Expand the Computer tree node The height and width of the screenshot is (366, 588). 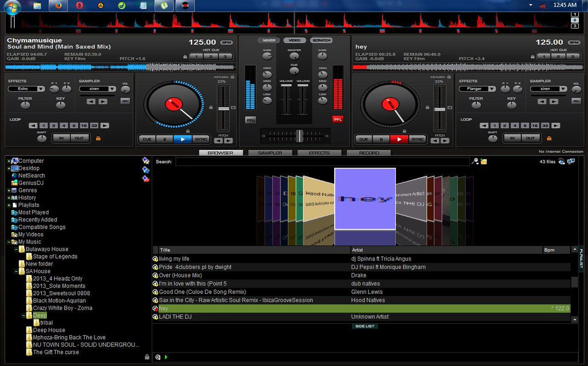click(9, 161)
